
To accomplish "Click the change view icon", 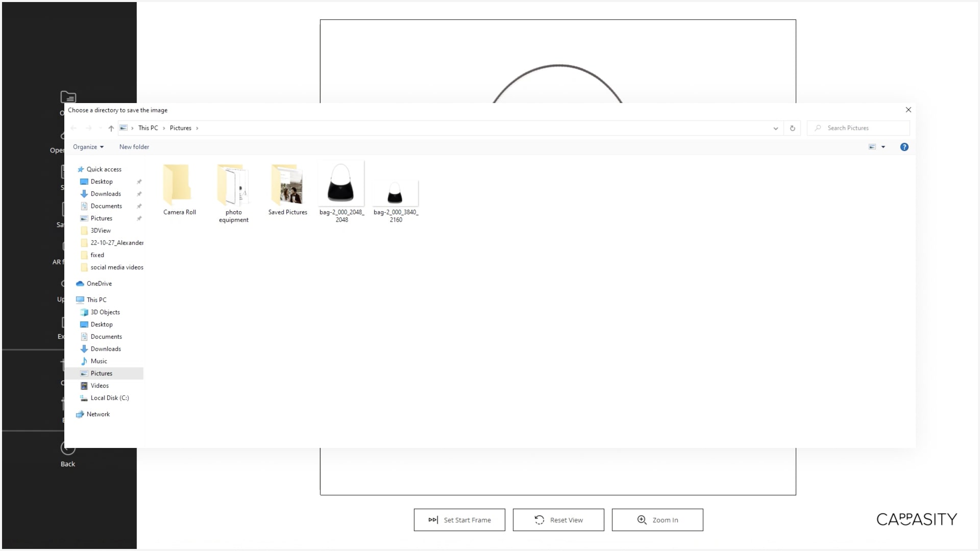I will (x=872, y=147).
